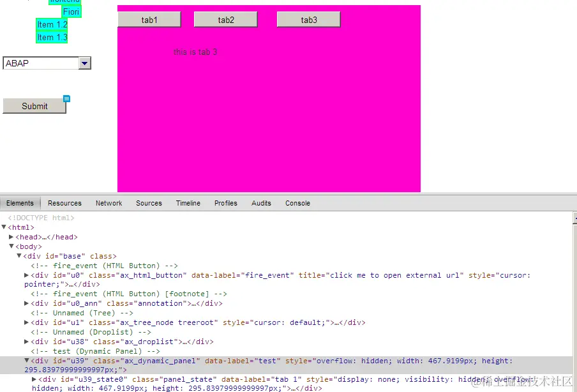Select tree node Item 1.2
The width and height of the screenshot is (577, 392).
pyautogui.click(x=52, y=25)
